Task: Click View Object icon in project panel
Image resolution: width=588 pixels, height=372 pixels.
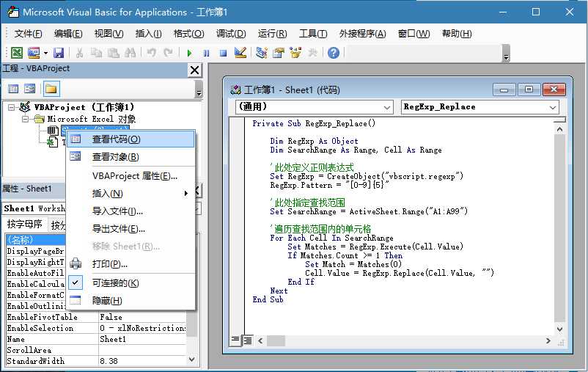Action: tap(29, 89)
